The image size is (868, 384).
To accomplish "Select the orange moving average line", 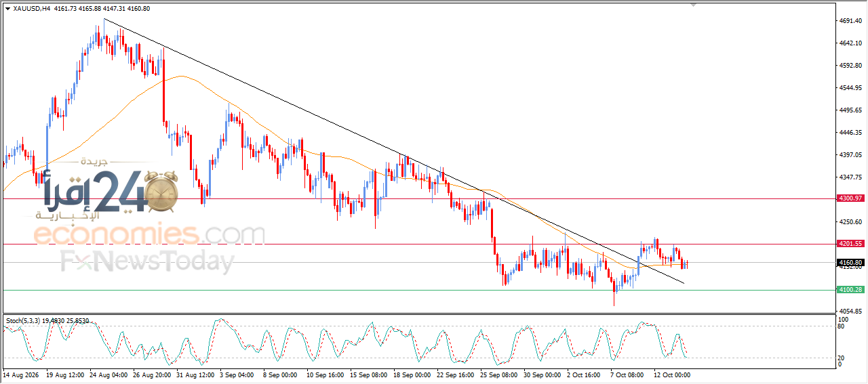I will coord(180,77).
